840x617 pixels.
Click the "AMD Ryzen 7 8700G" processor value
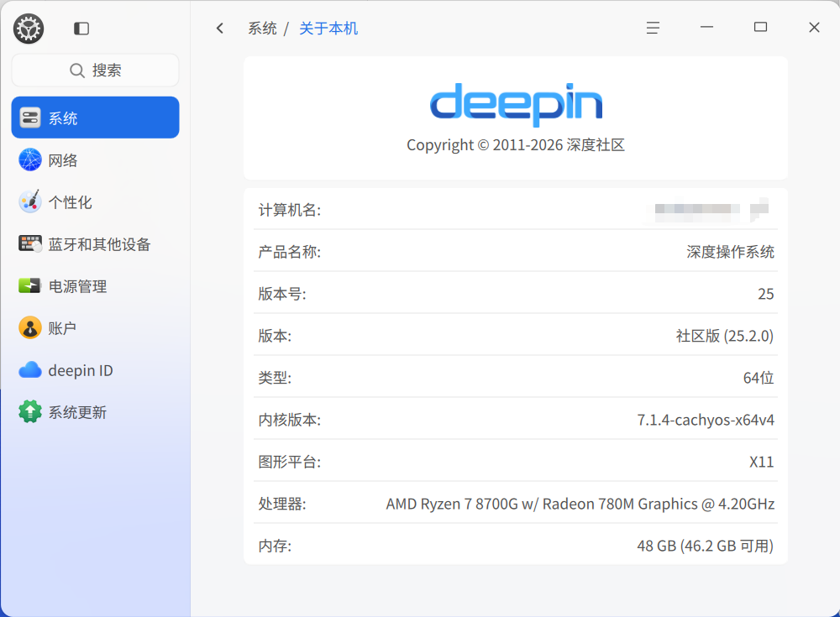click(580, 504)
